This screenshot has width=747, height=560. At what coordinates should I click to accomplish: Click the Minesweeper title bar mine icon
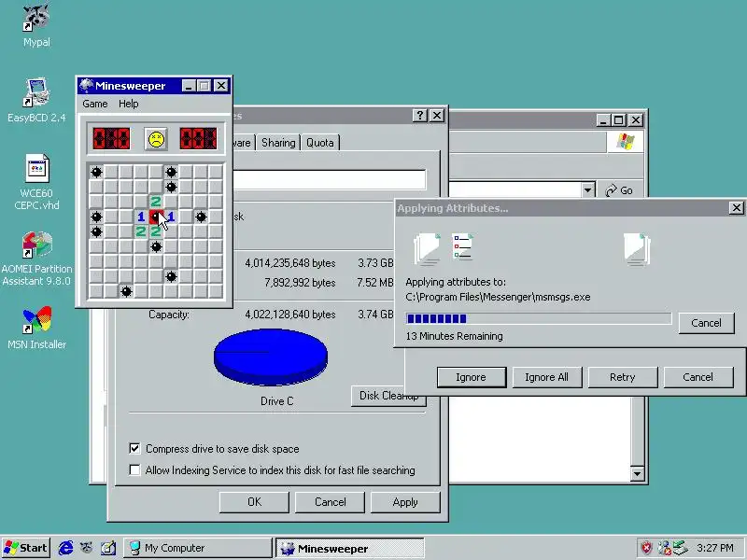[86, 86]
